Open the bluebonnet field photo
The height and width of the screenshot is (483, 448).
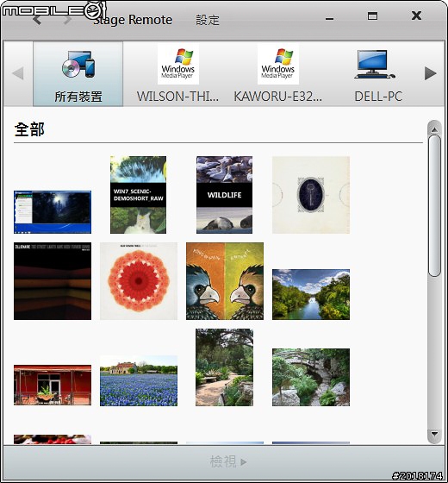pos(139,380)
